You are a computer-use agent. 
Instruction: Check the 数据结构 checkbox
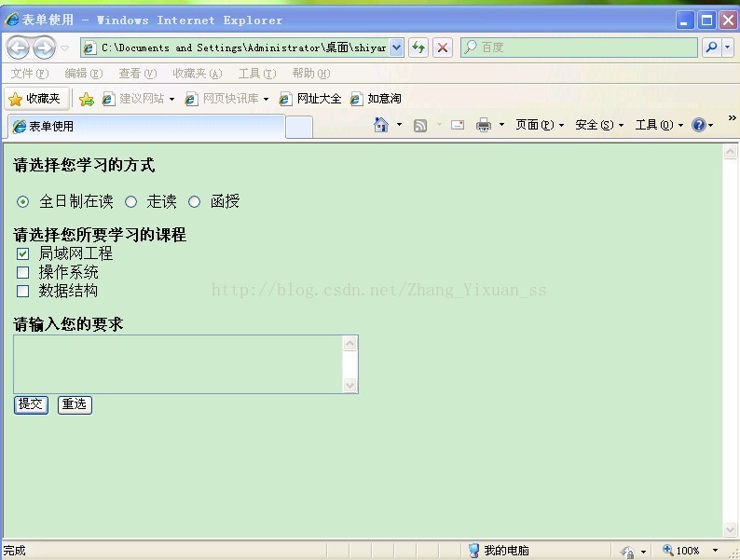coord(22,291)
